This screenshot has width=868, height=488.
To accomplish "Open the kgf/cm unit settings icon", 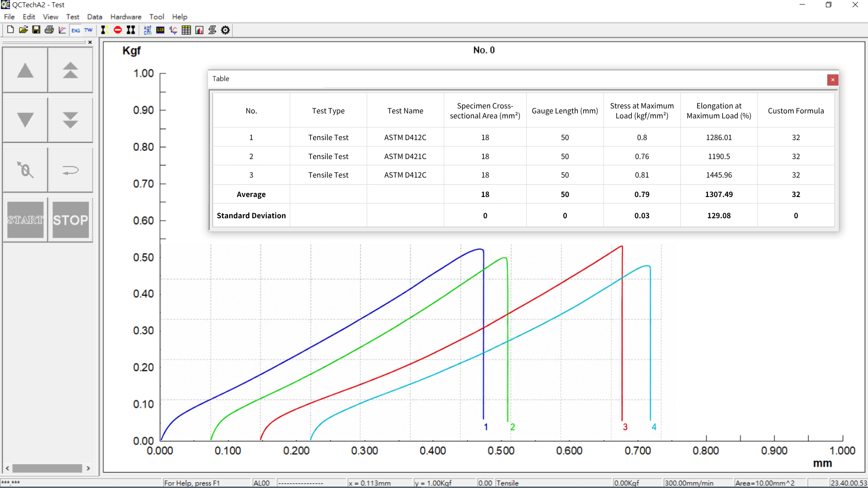I will [x=147, y=30].
